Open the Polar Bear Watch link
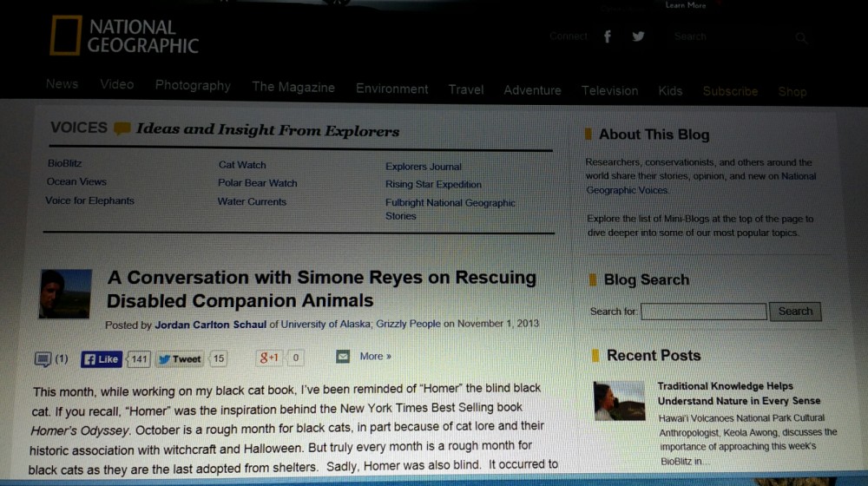This screenshot has width=868, height=486. tap(258, 183)
